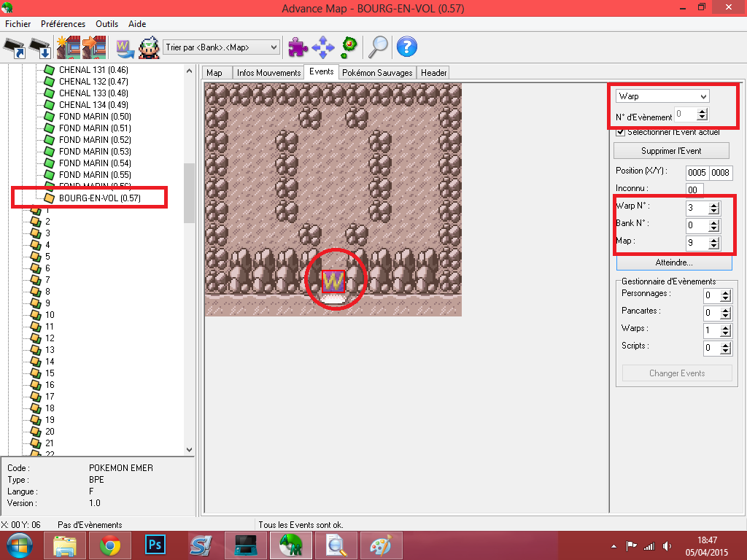
Task: Click the document search taskbar icon
Action: (336, 545)
